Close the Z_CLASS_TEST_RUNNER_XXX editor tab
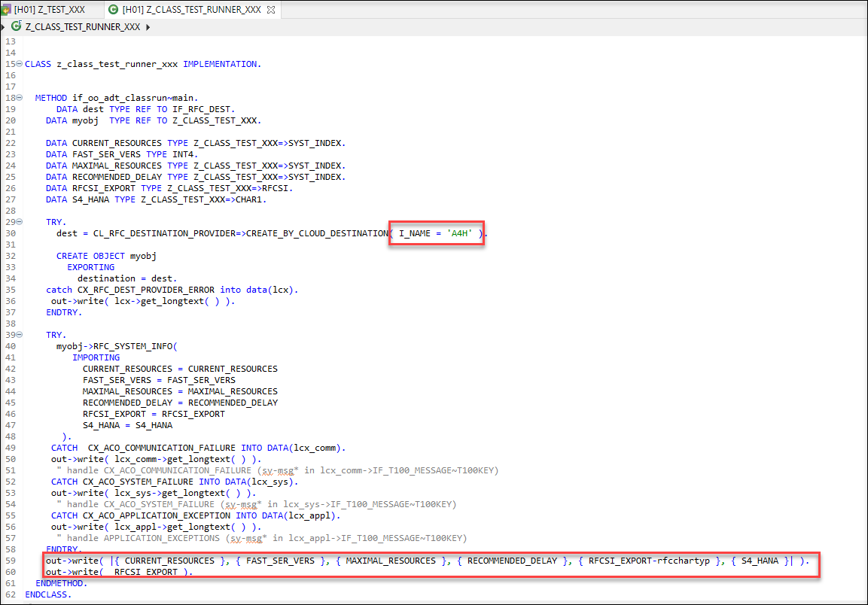868x605 pixels. point(271,10)
